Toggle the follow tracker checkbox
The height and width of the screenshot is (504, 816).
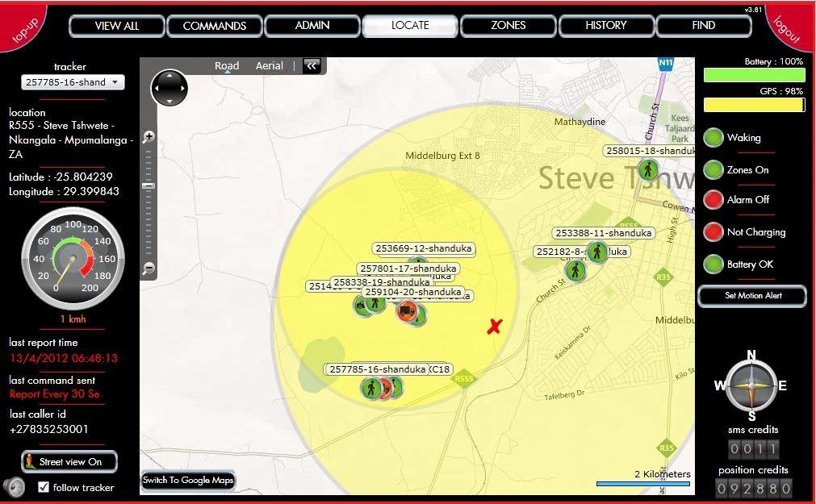point(44,487)
